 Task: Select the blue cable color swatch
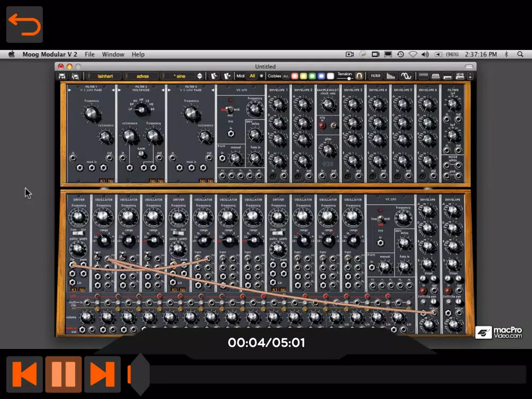[x=321, y=76]
